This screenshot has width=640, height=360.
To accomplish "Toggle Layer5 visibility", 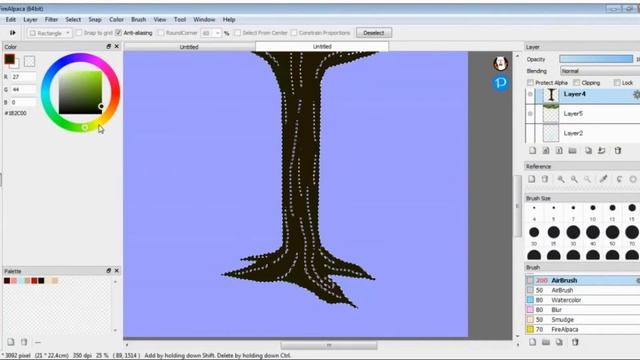I will click(x=530, y=113).
